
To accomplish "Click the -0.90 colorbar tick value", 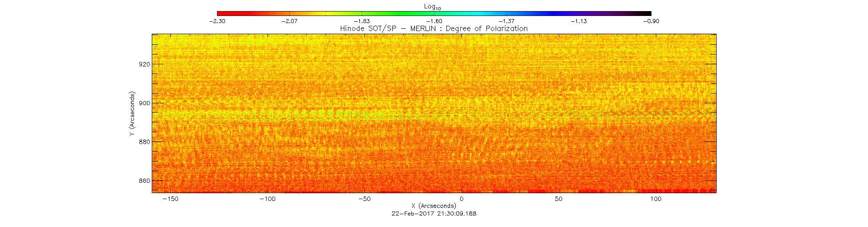I will (x=651, y=21).
